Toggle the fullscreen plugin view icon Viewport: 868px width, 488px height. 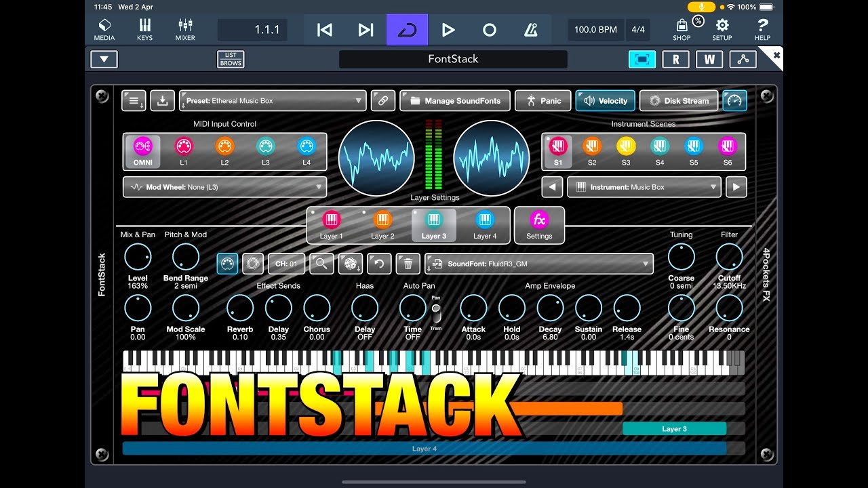pyautogui.click(x=642, y=59)
